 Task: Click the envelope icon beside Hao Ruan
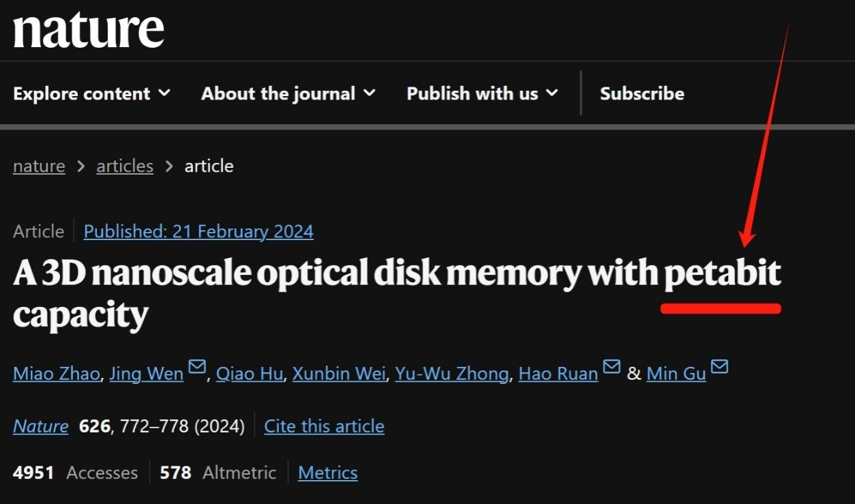pos(611,368)
